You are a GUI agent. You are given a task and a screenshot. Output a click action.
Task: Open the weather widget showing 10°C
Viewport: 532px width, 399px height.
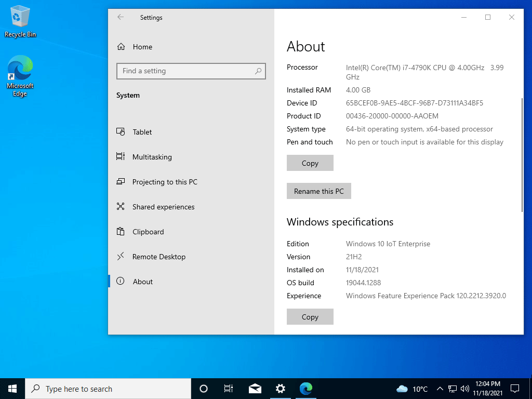412,389
